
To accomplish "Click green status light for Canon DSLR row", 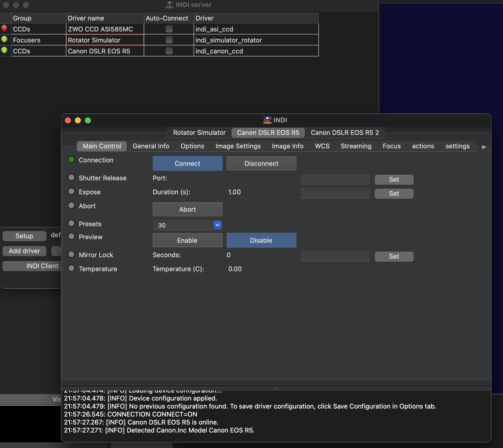I will click(4, 50).
